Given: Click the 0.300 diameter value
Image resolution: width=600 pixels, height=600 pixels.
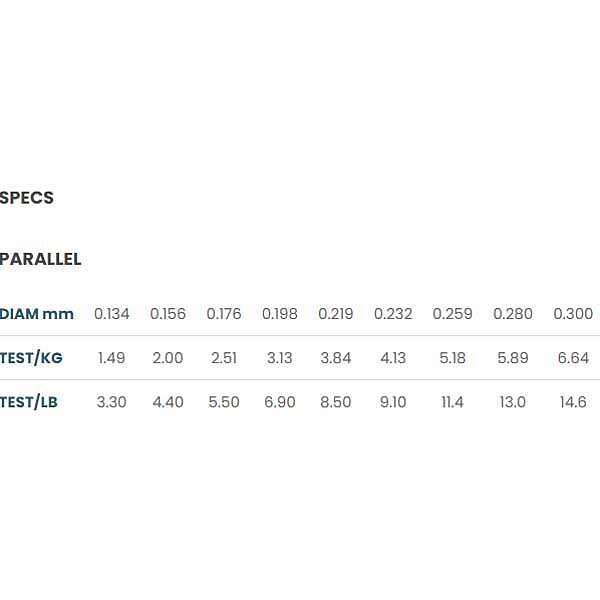Looking at the screenshot, I should pyautogui.click(x=573, y=314).
